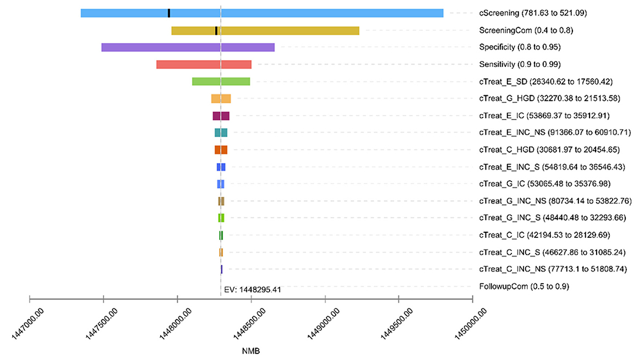
Task: Select the ScreeningCom (0.4 to 0.8) label
Action: 526,30
